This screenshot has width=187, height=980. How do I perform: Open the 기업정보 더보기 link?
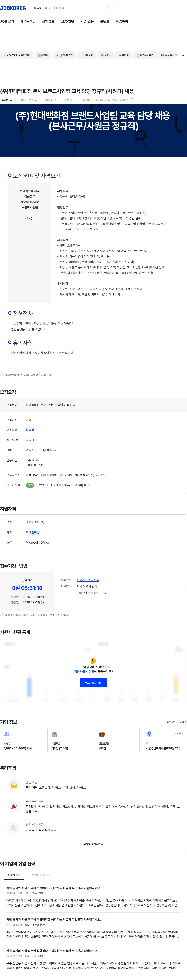click(176, 722)
